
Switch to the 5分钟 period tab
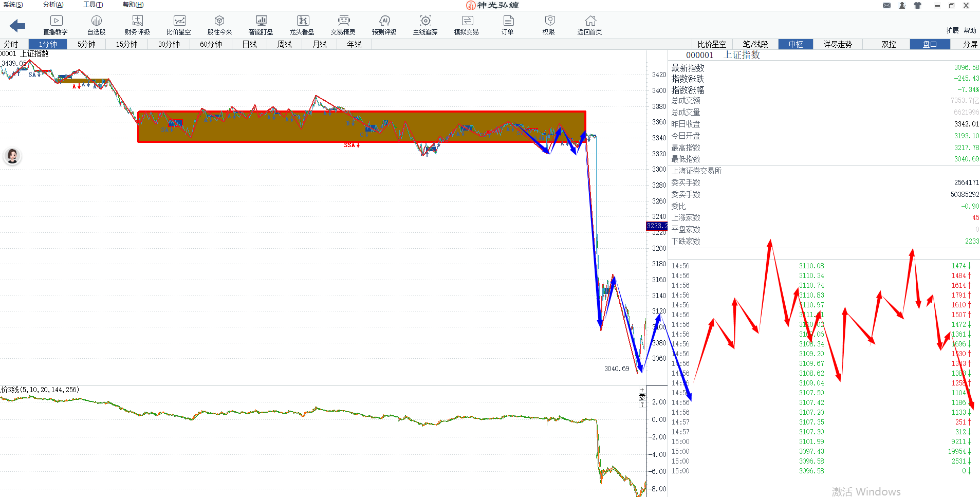point(86,44)
